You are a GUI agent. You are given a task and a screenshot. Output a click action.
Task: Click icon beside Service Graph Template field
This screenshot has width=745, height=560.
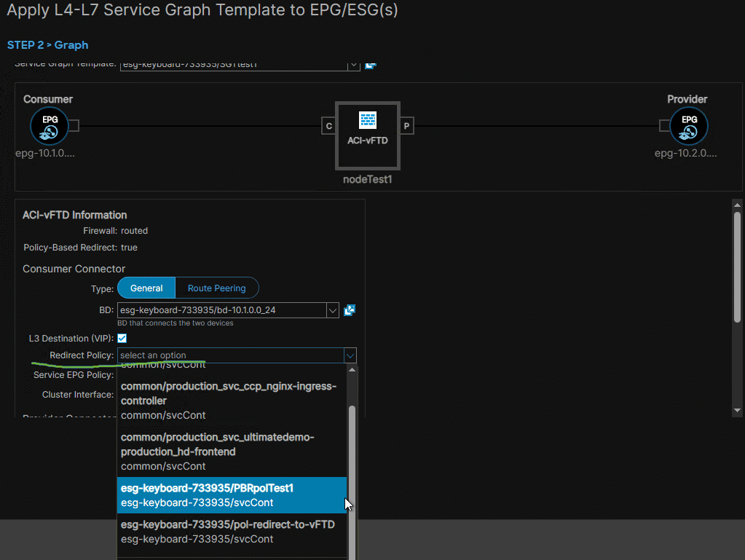point(371,66)
